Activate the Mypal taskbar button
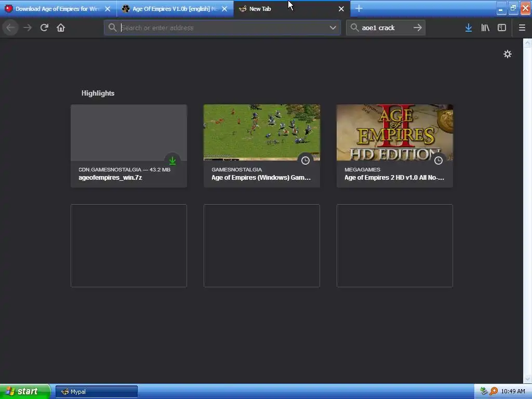Viewport: 532px width, 399px height. 97,392
